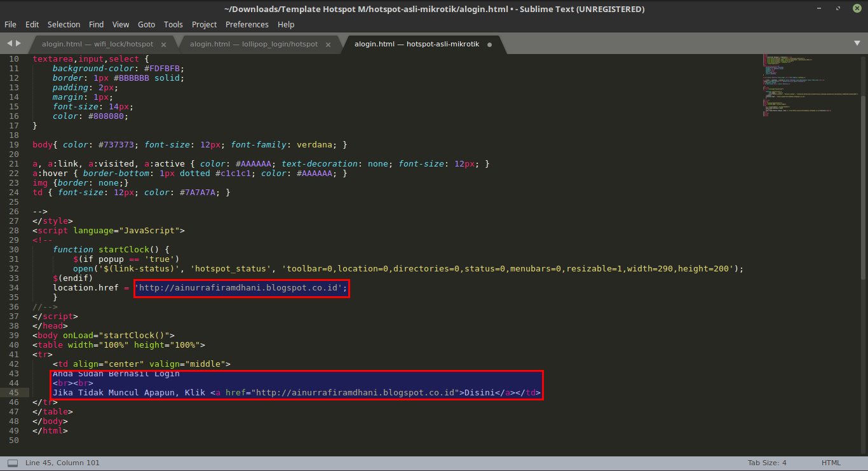
Task: Open the File menu
Action: (x=10, y=24)
